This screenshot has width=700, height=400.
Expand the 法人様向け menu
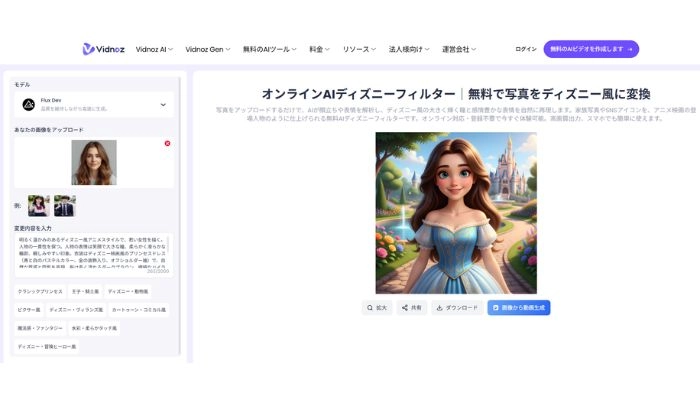coord(409,49)
